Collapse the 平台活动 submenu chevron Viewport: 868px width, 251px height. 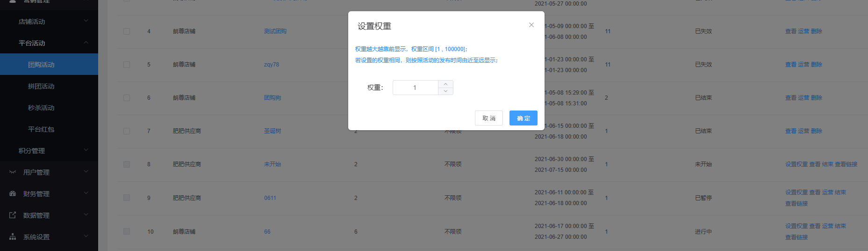86,43
